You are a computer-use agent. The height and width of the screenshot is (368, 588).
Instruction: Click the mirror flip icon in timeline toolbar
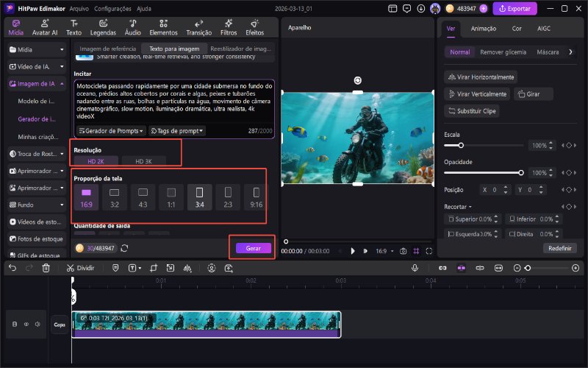[x=187, y=268]
